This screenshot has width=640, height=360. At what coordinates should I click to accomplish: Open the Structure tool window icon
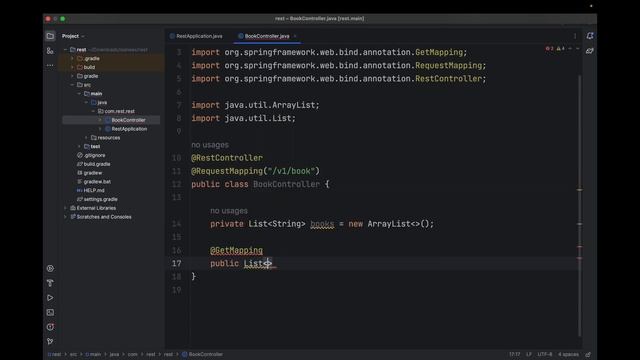coord(50,51)
